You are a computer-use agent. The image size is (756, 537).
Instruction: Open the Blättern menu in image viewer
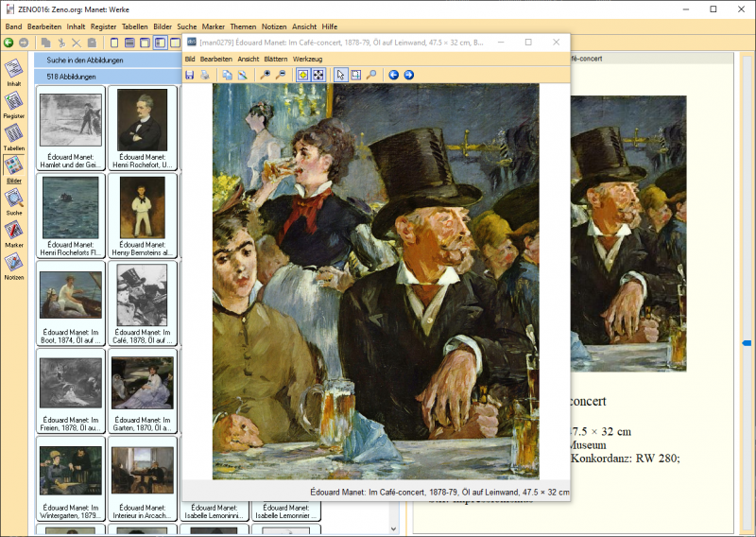pos(276,59)
